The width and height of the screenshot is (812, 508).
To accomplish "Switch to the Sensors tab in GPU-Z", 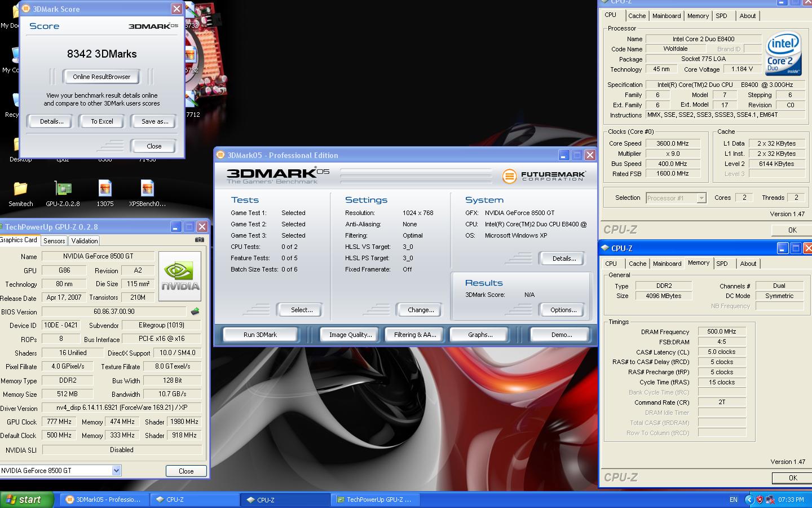I will click(54, 241).
